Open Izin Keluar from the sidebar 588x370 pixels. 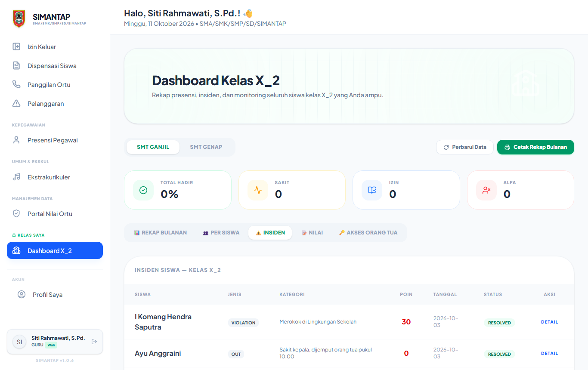55,46
